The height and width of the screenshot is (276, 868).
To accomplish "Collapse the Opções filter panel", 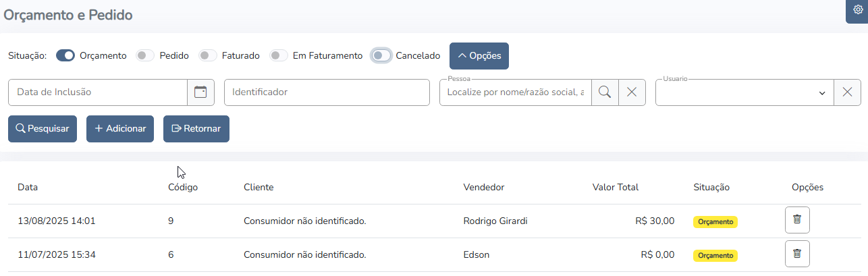I will point(479,56).
